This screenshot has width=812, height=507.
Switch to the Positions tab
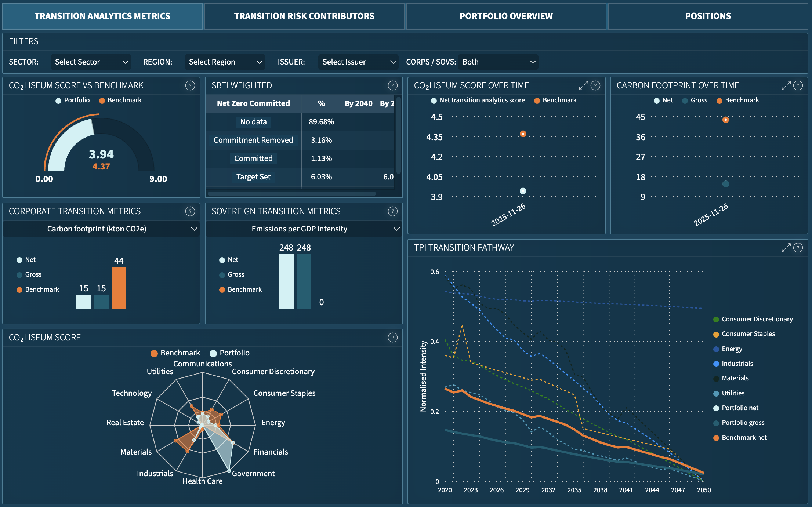(708, 16)
